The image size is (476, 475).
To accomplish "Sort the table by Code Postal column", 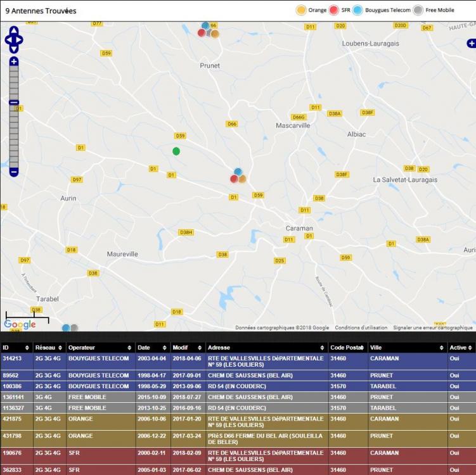I will (x=347, y=348).
